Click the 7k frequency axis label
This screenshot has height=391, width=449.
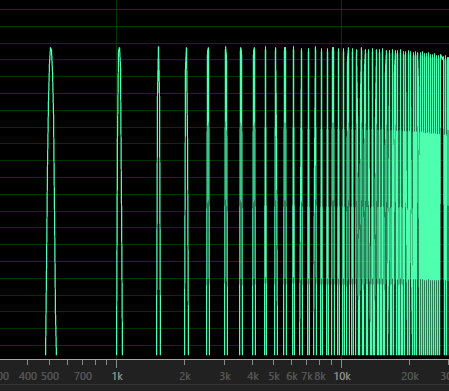pyautogui.click(x=307, y=376)
